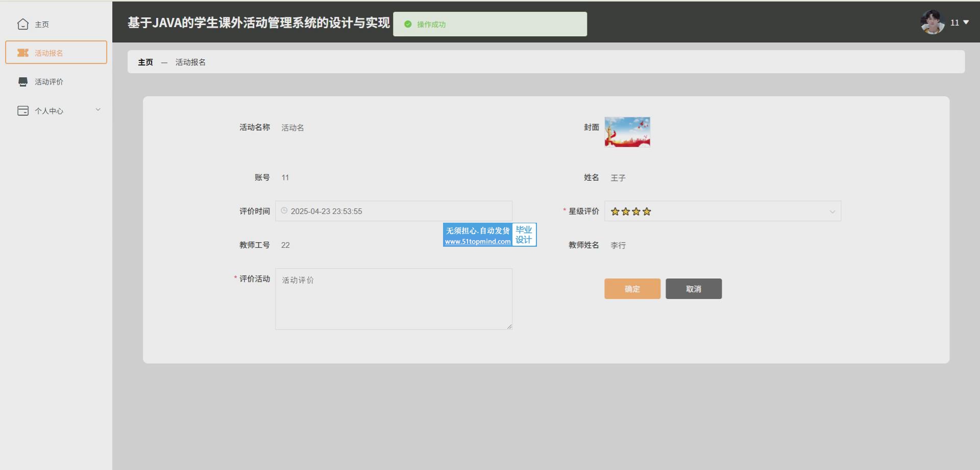Click the user avatar picture
Image resolution: width=980 pixels, height=470 pixels.
932,22
